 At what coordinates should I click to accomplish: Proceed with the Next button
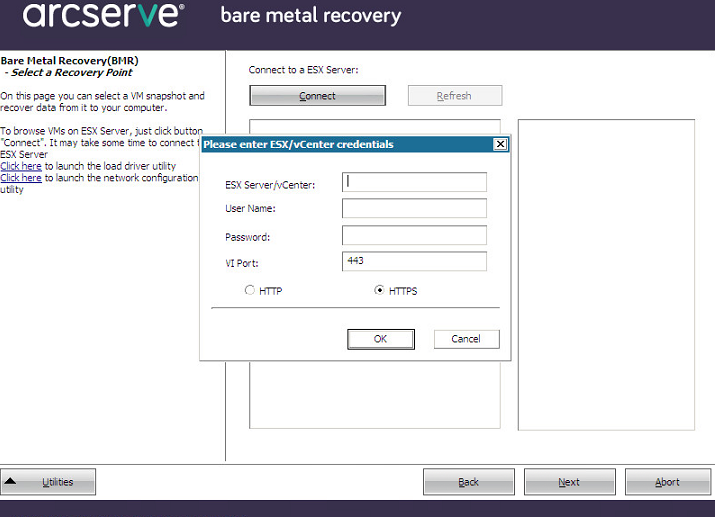click(x=570, y=482)
